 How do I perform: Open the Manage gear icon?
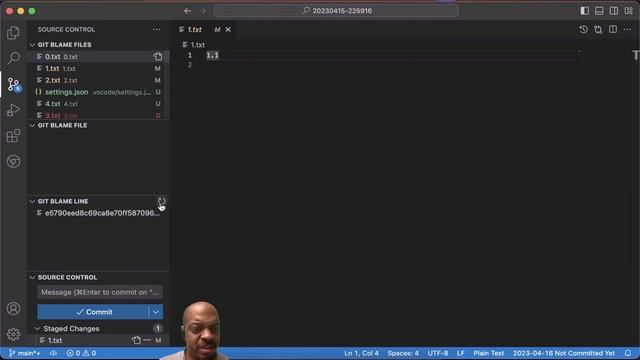tap(13, 334)
